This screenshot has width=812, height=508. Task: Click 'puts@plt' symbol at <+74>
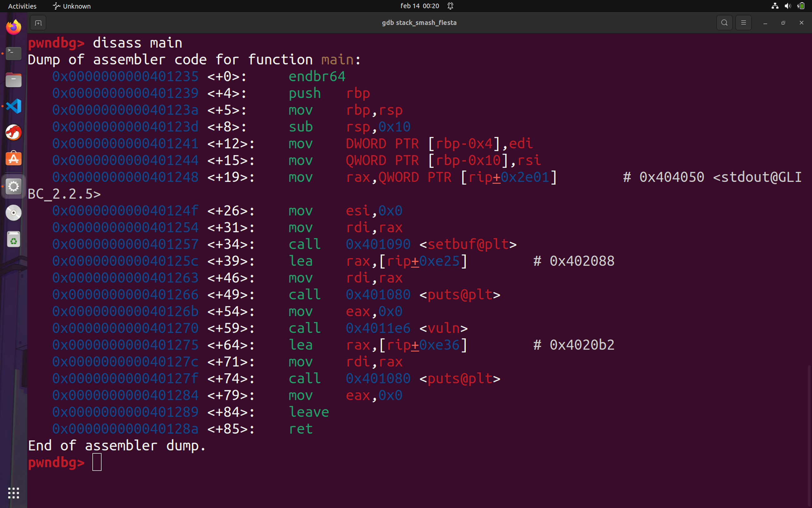click(x=460, y=379)
